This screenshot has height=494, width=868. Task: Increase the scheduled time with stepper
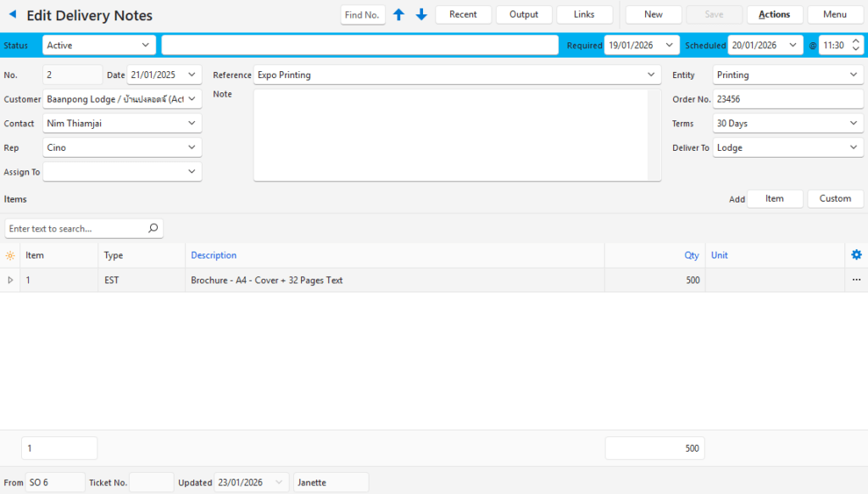[x=855, y=41]
